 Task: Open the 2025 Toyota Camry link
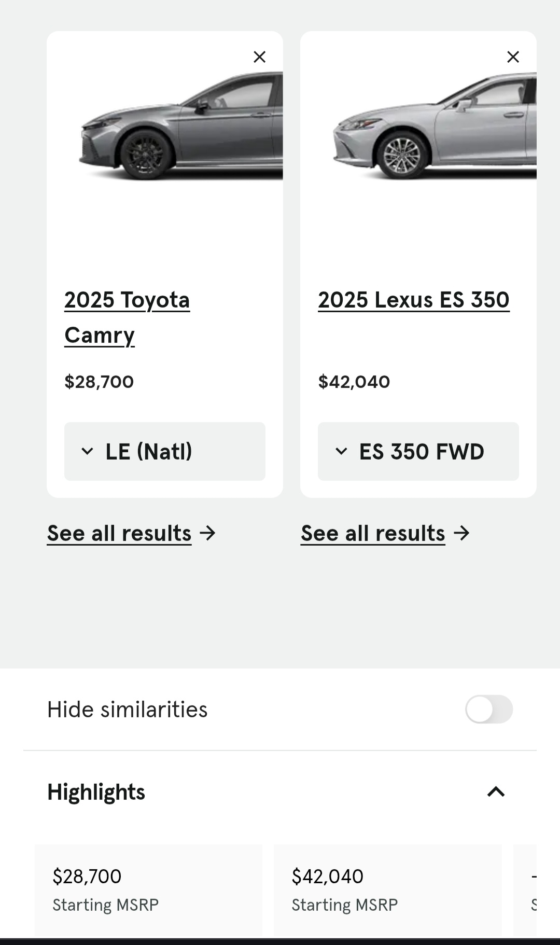(127, 317)
